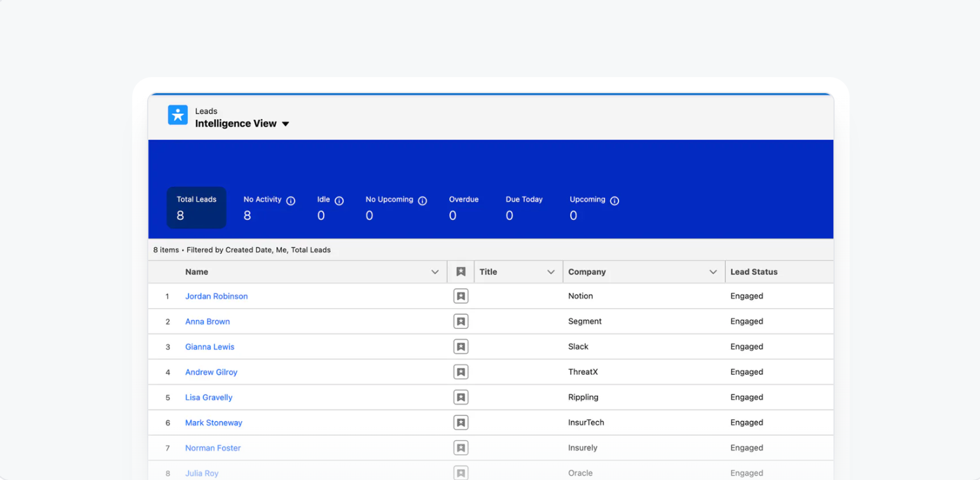Open the Name column menu chevron
This screenshot has height=480, width=980.
(435, 272)
